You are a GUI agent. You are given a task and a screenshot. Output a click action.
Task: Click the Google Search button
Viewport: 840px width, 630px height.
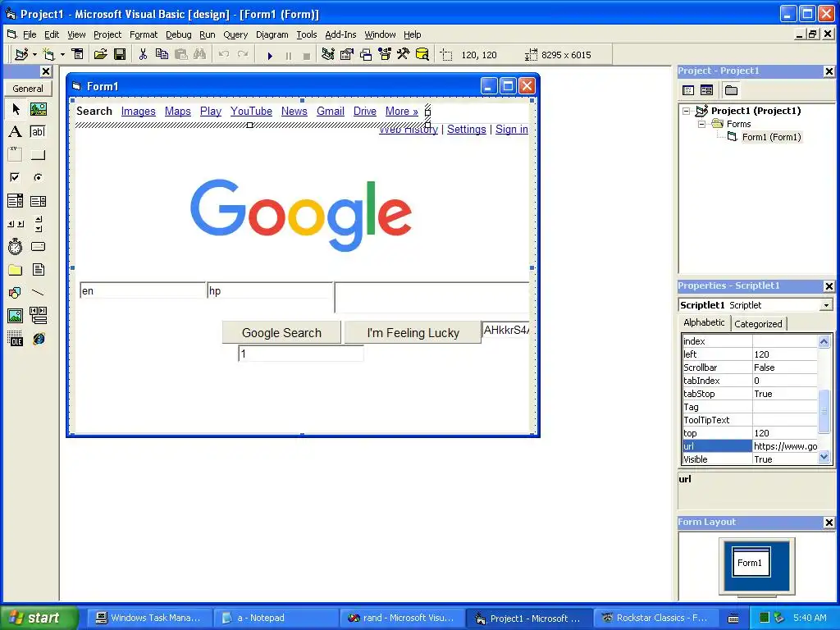(x=282, y=333)
